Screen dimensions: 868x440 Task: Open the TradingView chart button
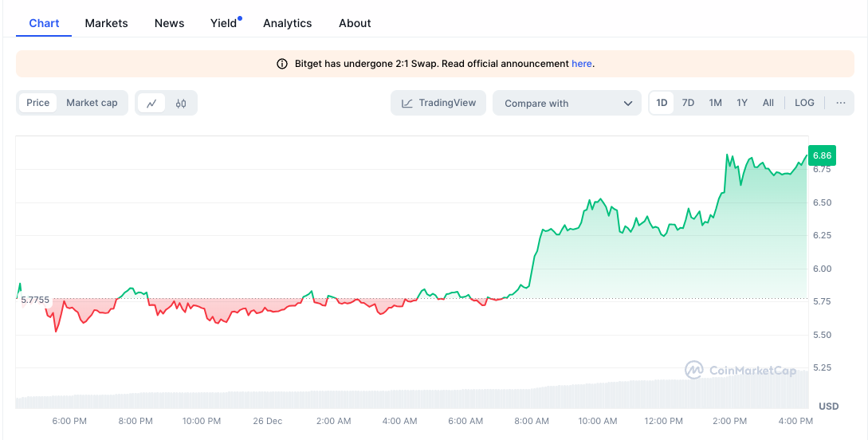(438, 103)
